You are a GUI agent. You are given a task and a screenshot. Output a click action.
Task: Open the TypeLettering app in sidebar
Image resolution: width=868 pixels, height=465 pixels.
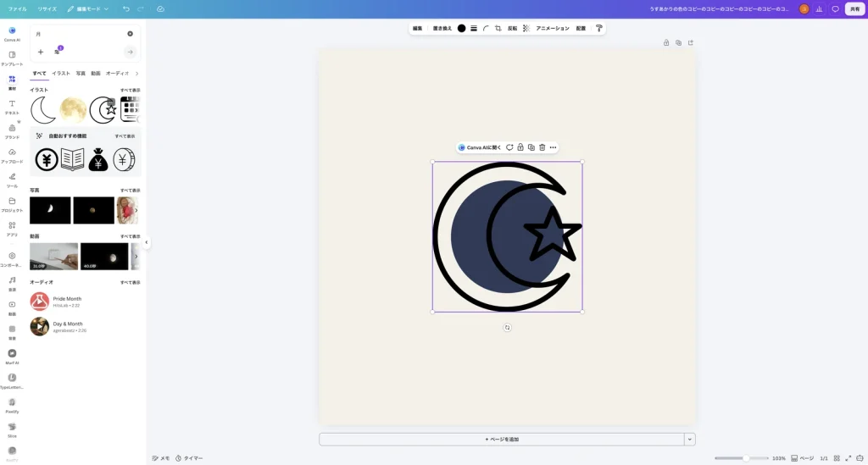tap(12, 380)
